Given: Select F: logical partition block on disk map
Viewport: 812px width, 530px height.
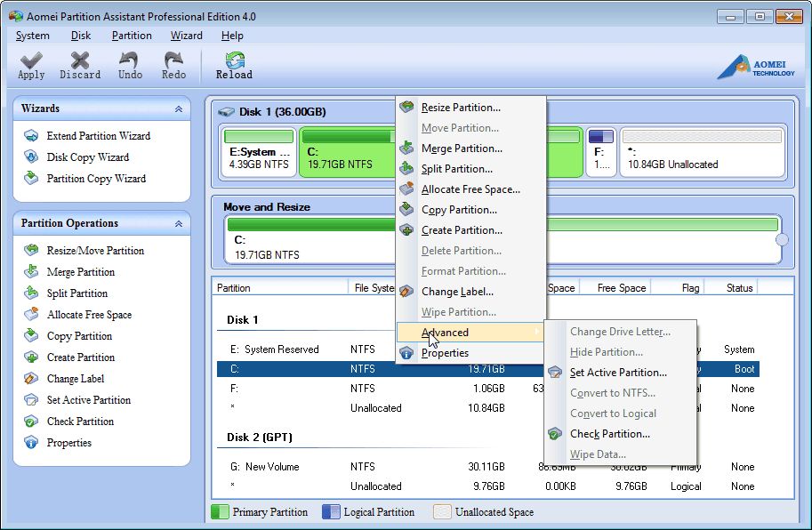Looking at the screenshot, I should click(600, 151).
